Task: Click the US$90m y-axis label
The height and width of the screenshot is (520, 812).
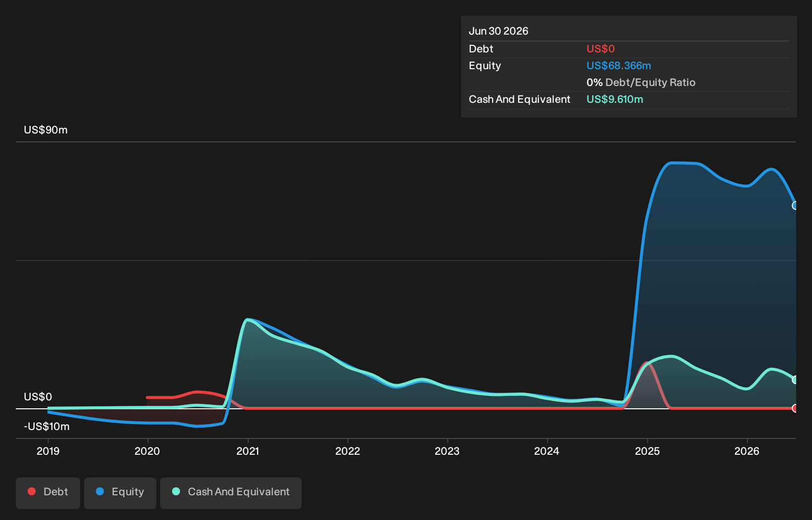Action: coord(45,130)
